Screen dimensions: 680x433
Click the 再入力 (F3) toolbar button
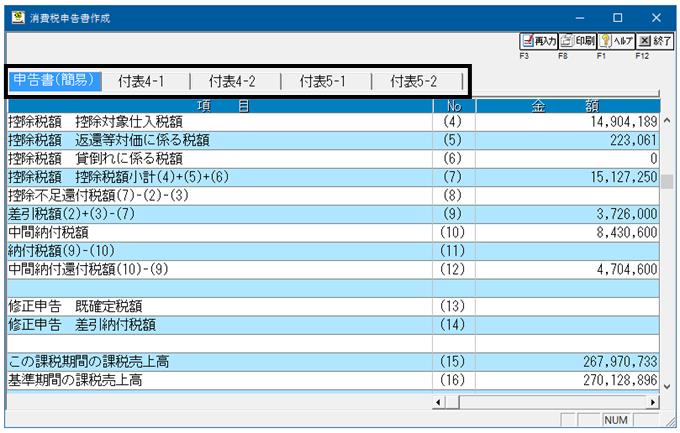[x=539, y=41]
